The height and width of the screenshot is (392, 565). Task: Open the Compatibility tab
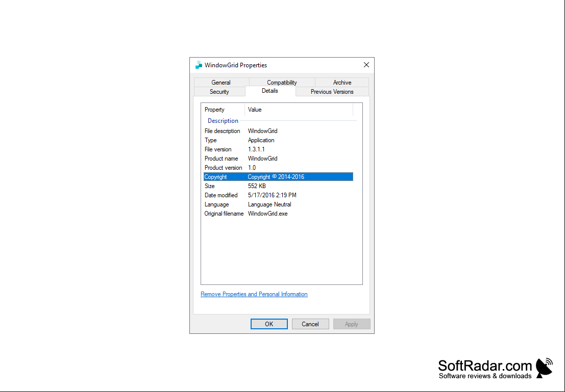coord(282,83)
